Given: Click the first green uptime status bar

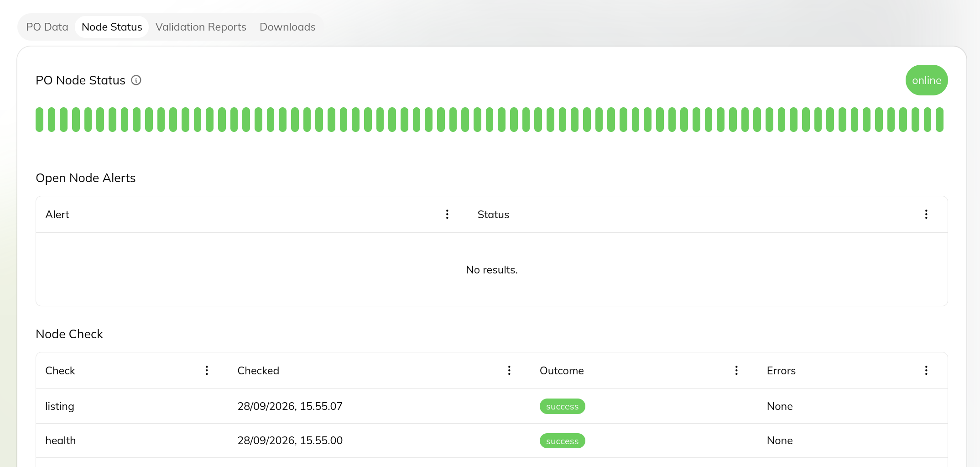Looking at the screenshot, I should [x=39, y=120].
